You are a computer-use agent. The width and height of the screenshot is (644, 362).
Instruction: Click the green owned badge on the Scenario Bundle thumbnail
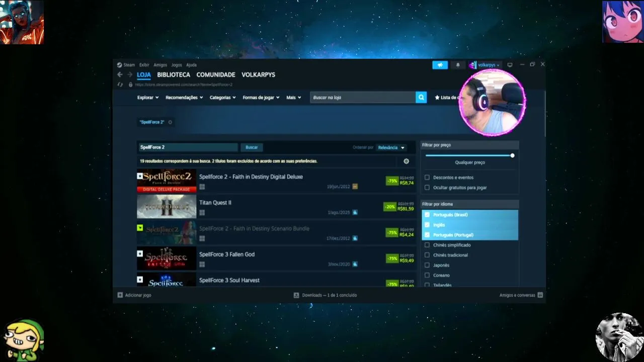(140, 228)
